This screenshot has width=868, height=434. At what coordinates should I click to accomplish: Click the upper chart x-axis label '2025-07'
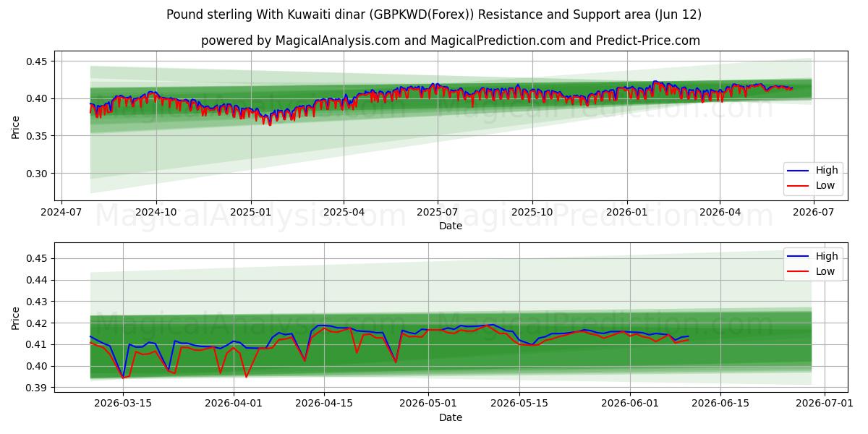[438, 213]
